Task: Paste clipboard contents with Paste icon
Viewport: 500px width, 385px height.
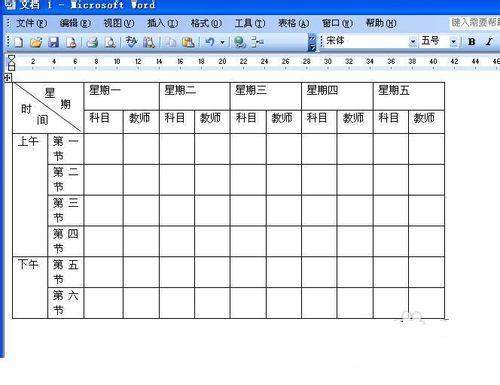Action: pyautogui.click(x=188, y=42)
